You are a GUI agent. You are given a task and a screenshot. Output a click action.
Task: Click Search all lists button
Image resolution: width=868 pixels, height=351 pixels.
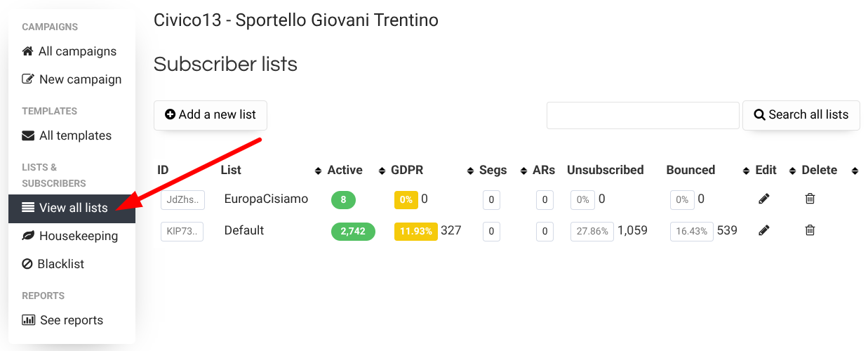(801, 115)
